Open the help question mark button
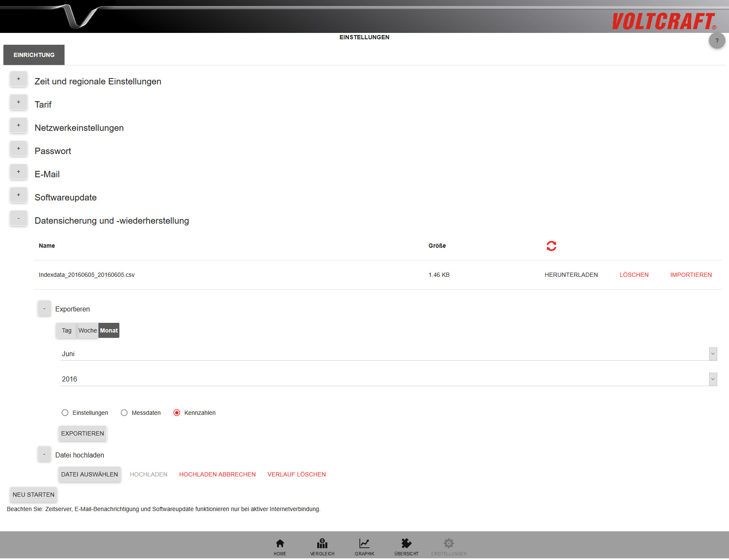Screen dimensions: 729x560 (717, 41)
